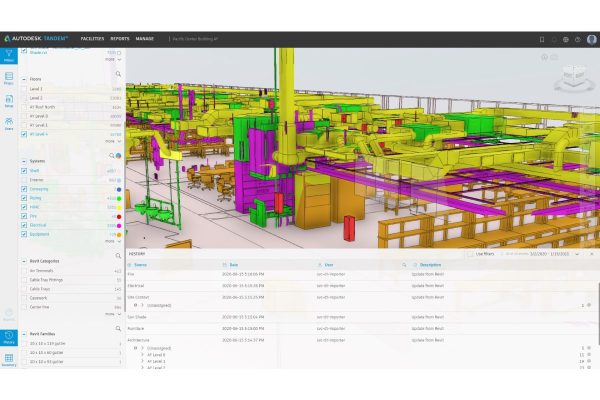Viewport: 600px width, 400px height.
Task: Click the help icon in top bar
Action: tap(553, 39)
